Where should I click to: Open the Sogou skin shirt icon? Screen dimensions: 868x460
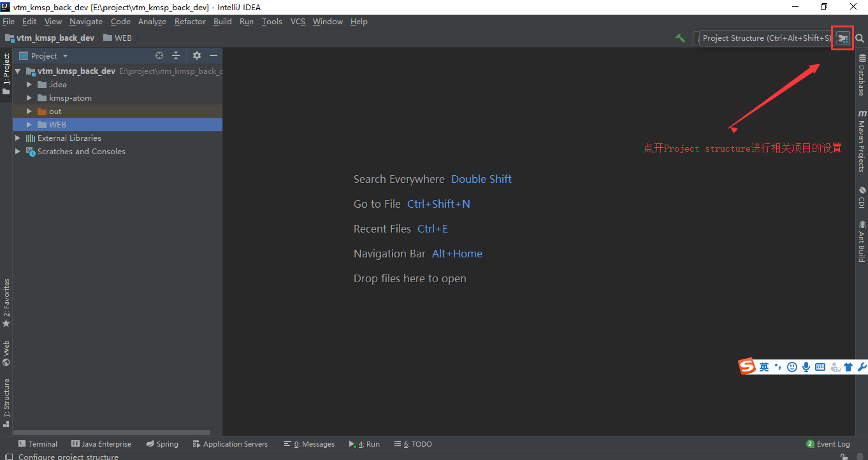848,367
